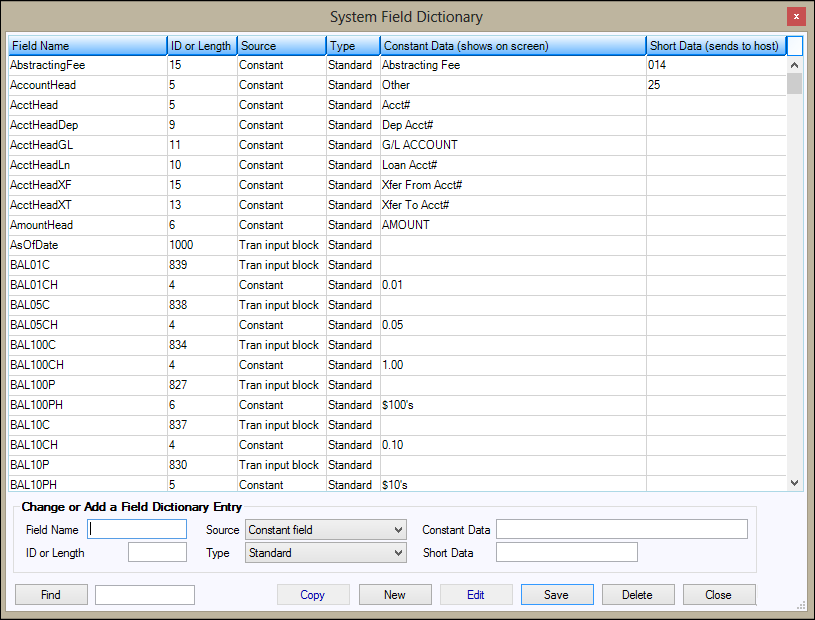Click the Loan Acct# cell
This screenshot has height=620, width=815.
click(x=514, y=165)
